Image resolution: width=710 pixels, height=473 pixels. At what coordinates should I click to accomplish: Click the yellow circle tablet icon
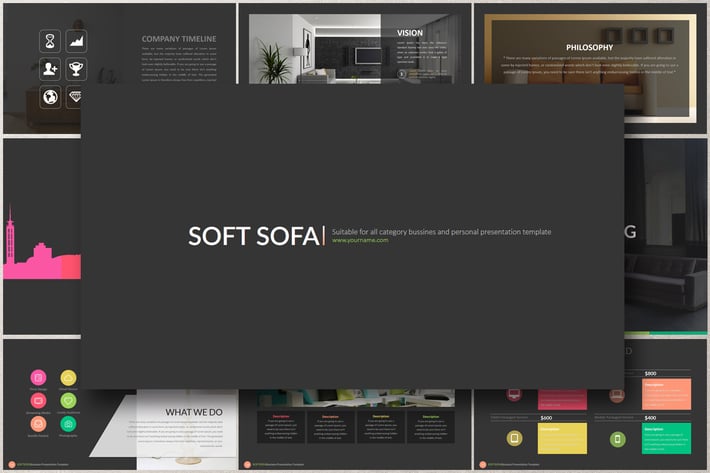click(x=514, y=438)
